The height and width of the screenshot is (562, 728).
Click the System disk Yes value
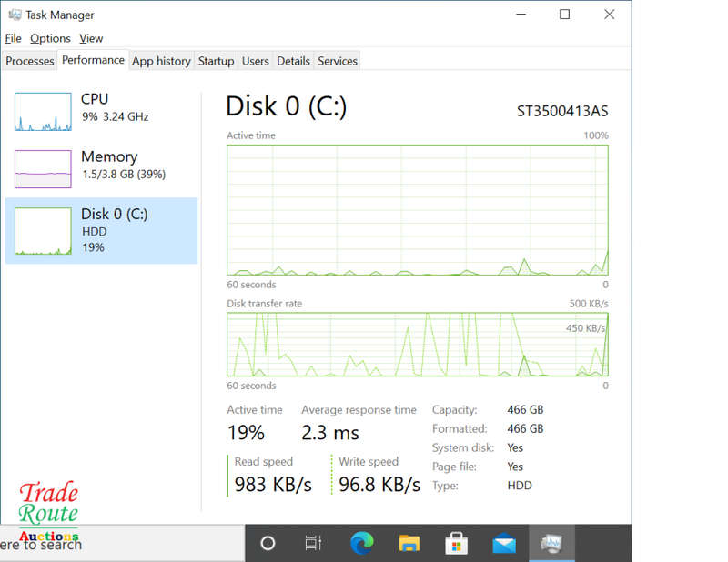pos(515,447)
